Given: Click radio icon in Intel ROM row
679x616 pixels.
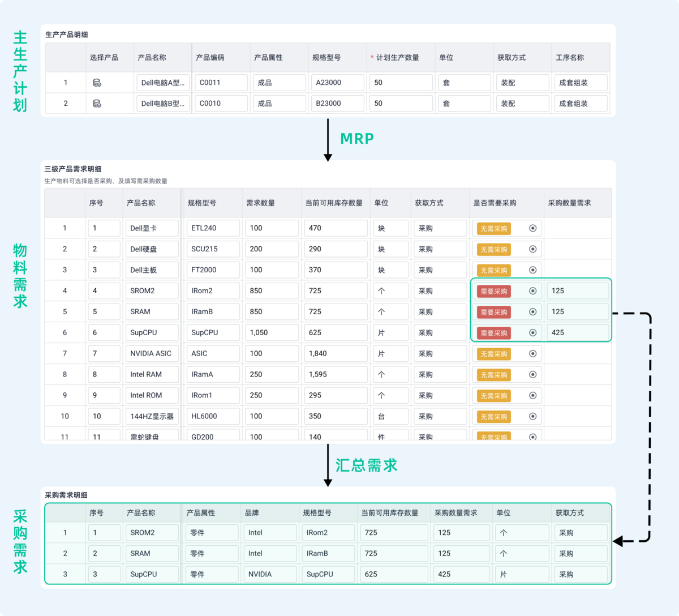Looking at the screenshot, I should click(x=532, y=396).
